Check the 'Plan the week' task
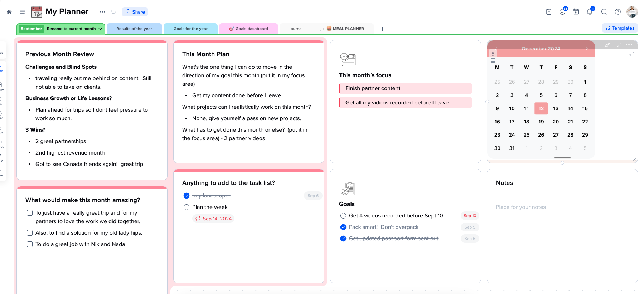 [187, 207]
